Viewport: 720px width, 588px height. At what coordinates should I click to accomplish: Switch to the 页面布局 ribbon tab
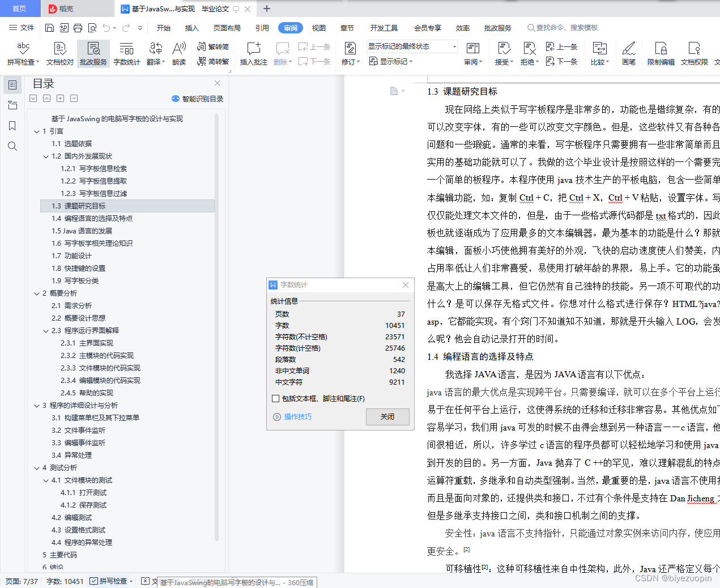[x=227, y=28]
